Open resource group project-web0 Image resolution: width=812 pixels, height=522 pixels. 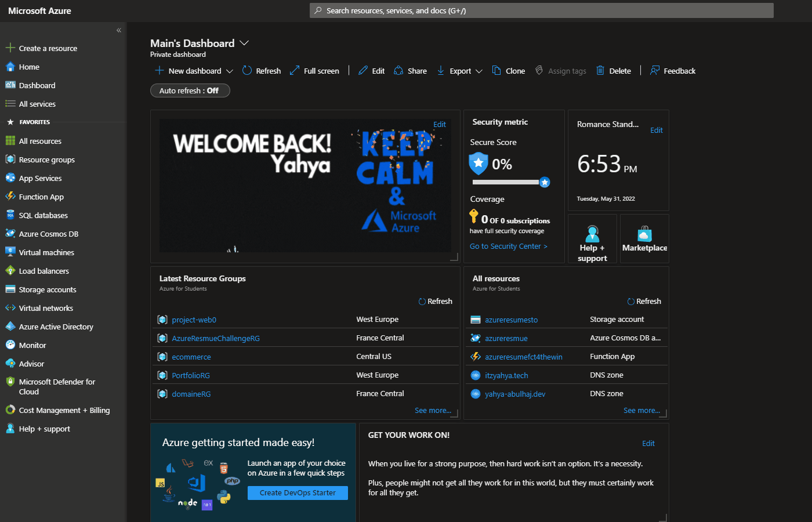[194, 320]
